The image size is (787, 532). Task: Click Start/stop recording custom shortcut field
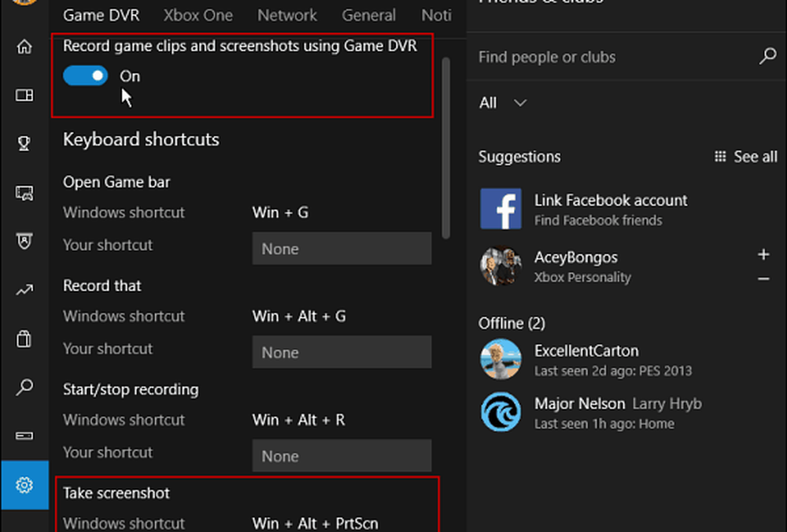[342, 456]
